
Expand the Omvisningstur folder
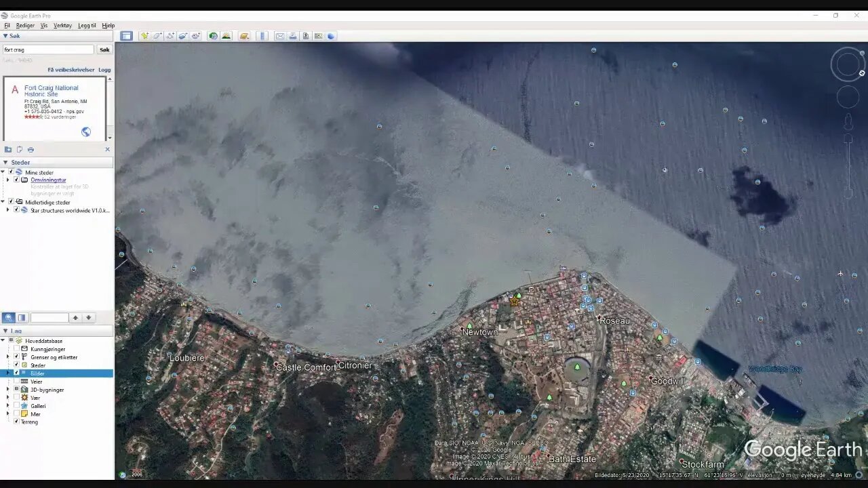8,180
